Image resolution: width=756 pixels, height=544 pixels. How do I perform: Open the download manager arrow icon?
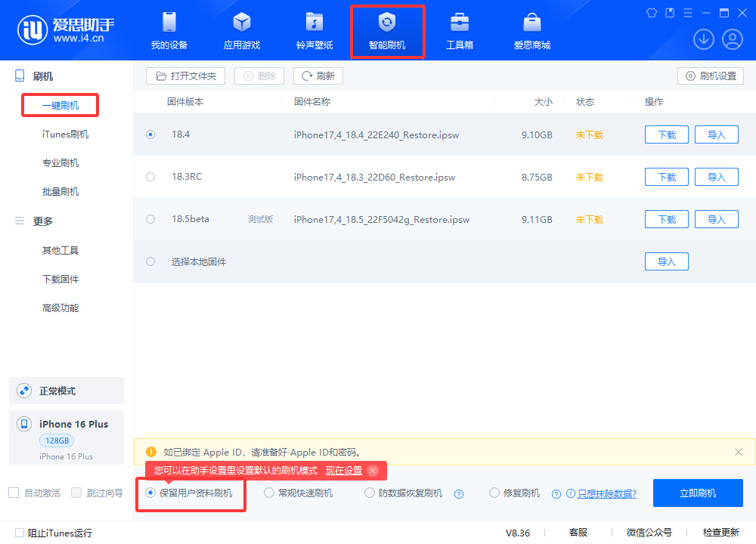click(703, 39)
